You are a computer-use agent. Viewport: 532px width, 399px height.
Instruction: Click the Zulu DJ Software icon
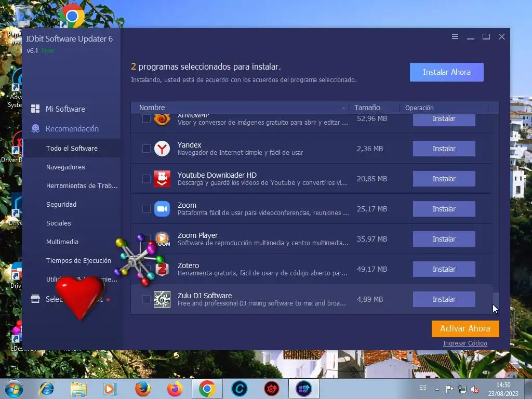click(162, 299)
